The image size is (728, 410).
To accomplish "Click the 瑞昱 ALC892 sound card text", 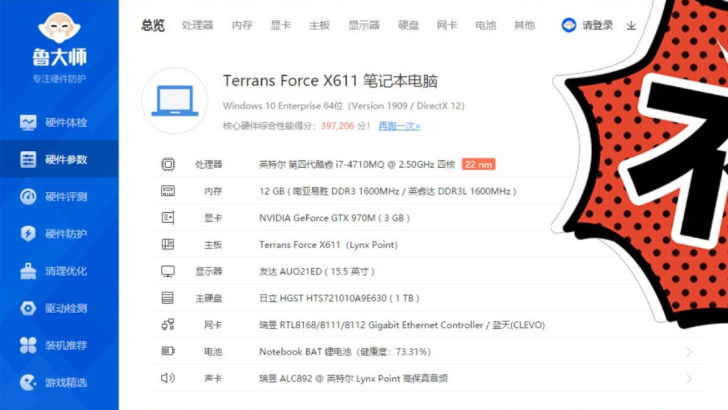I will click(353, 378).
